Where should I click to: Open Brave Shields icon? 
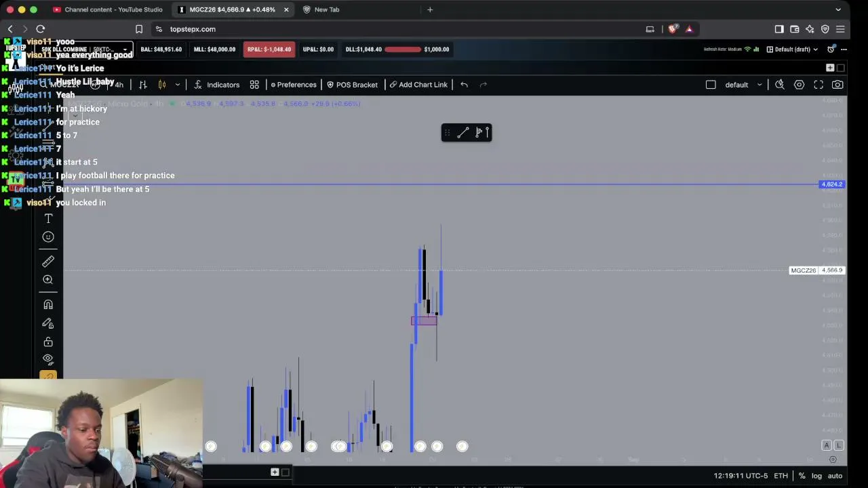pyautogui.click(x=673, y=29)
